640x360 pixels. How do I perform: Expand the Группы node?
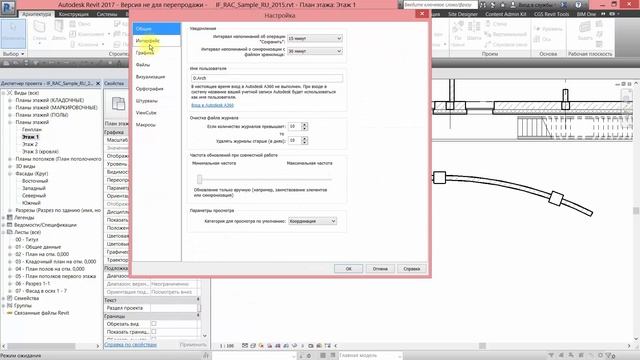tap(4, 306)
